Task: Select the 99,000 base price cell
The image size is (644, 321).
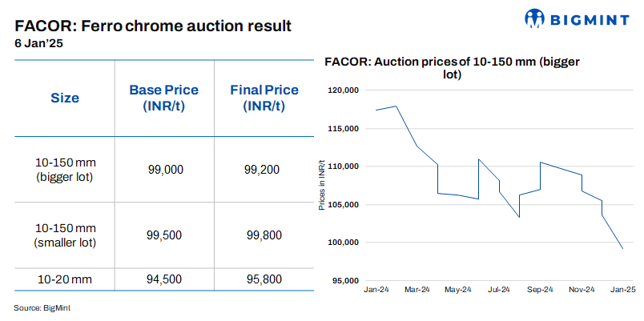Action: coord(166,169)
